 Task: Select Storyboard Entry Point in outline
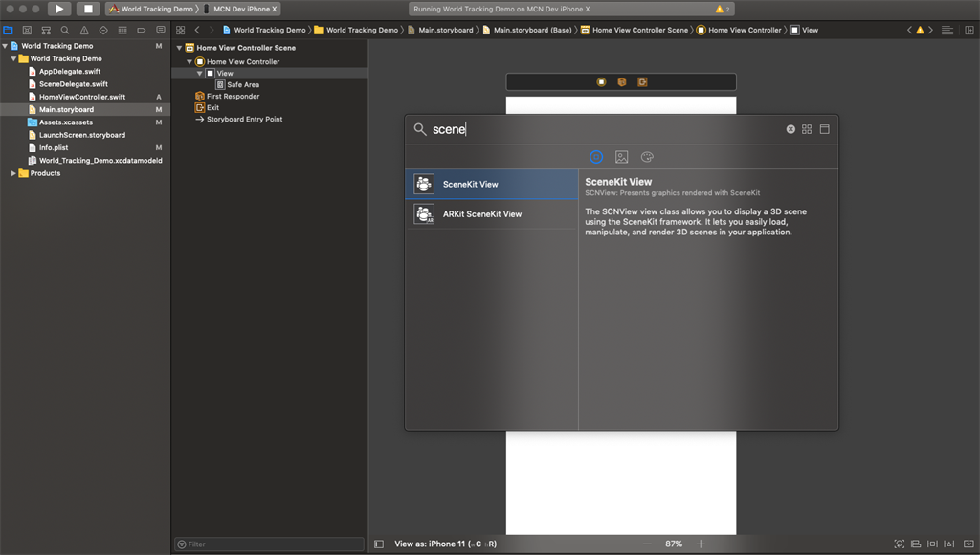244,120
